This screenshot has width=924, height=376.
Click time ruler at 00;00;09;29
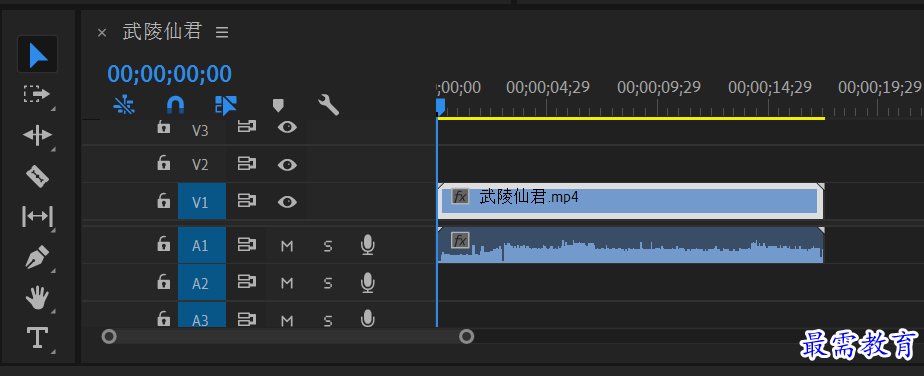(x=658, y=88)
